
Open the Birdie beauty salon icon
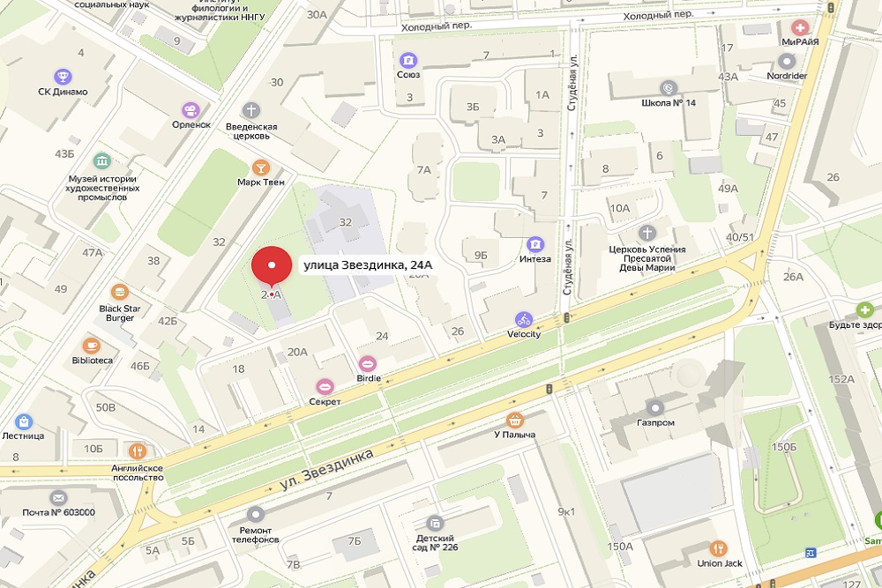tap(367, 364)
